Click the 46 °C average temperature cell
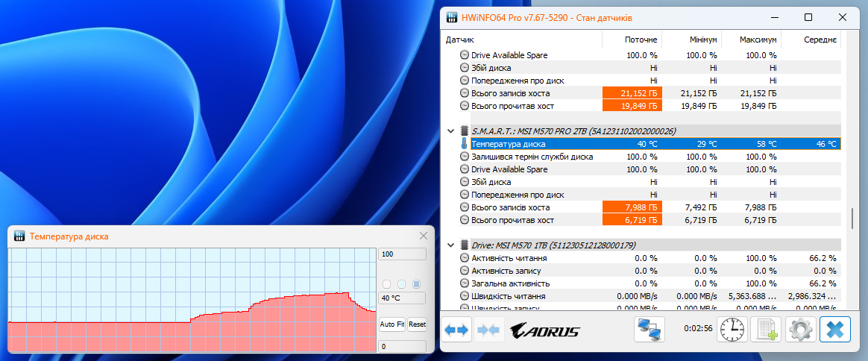The image size is (868, 361). (x=811, y=144)
